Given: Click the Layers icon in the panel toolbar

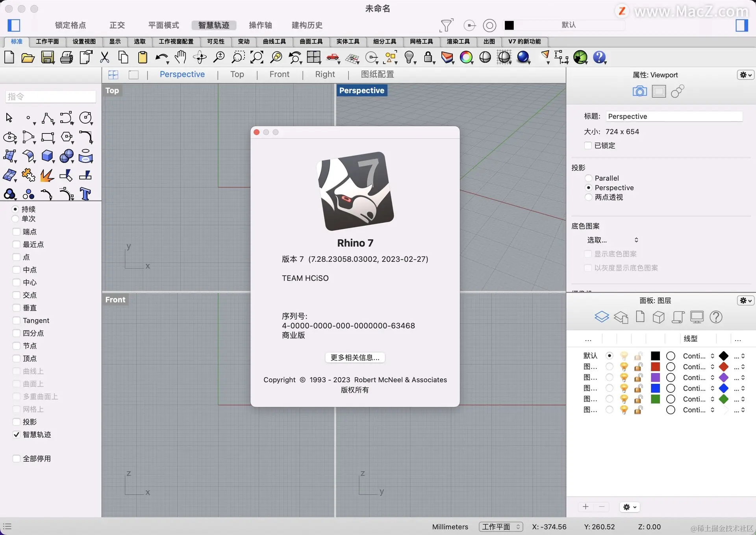Looking at the screenshot, I should (x=602, y=317).
